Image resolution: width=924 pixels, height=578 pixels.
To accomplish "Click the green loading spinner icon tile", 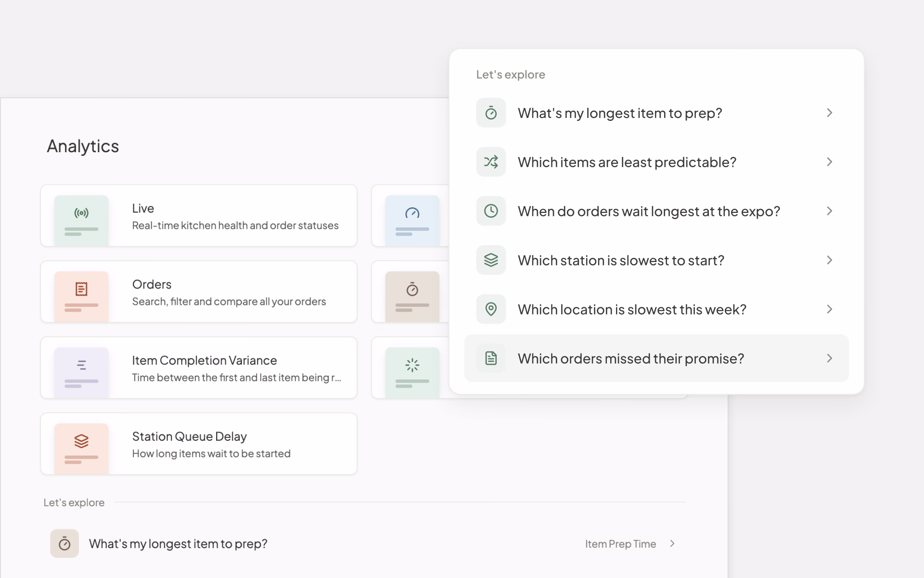I will 412,373.
